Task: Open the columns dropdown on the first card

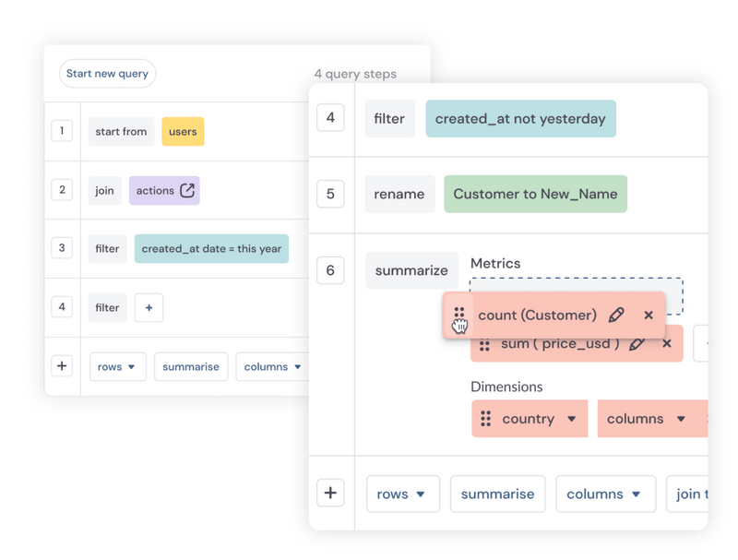Action: (271, 366)
